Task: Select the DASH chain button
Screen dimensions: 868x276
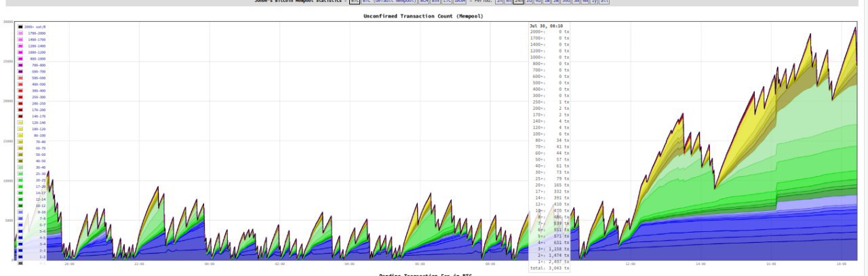Action: point(460,2)
